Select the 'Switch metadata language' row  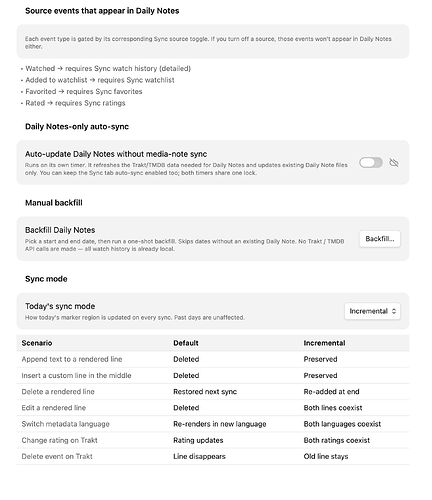[213, 424]
